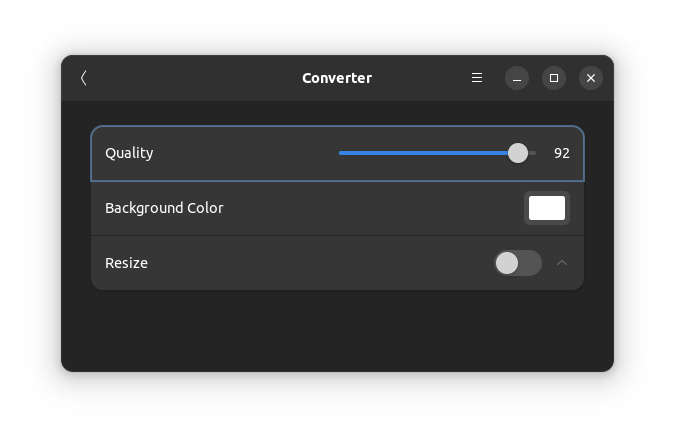Minimize the Converter window

517,78
